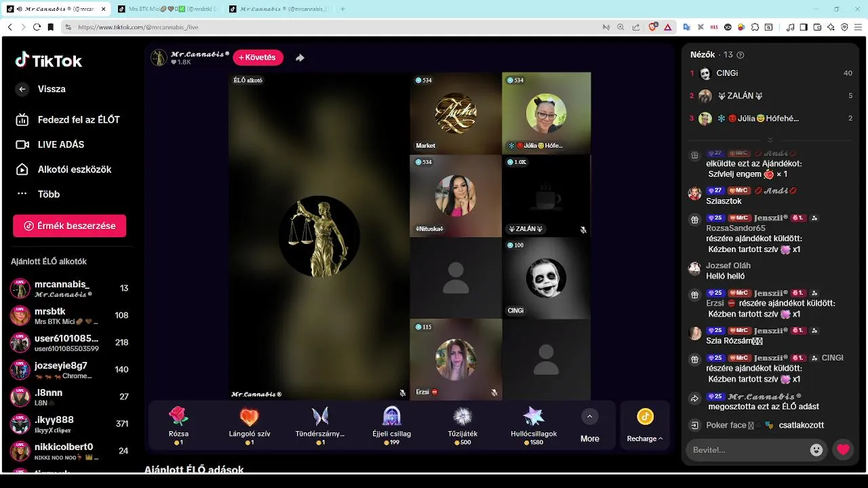Send the Hullócsillagok gift
Viewport: 868px width, 488px height.
click(x=534, y=425)
